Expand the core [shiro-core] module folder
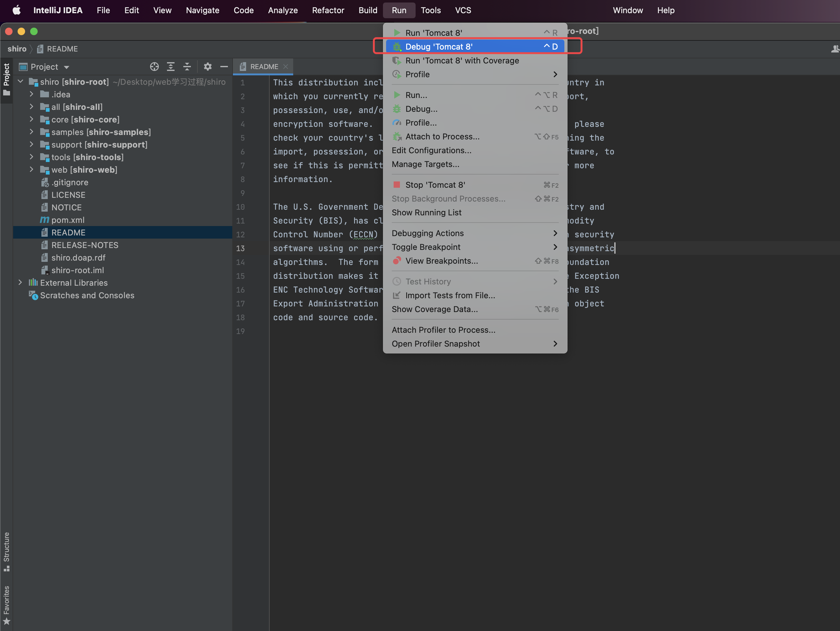 tap(31, 119)
